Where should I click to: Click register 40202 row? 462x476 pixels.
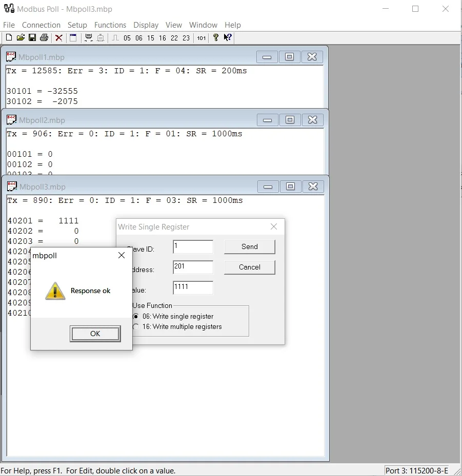(x=43, y=231)
